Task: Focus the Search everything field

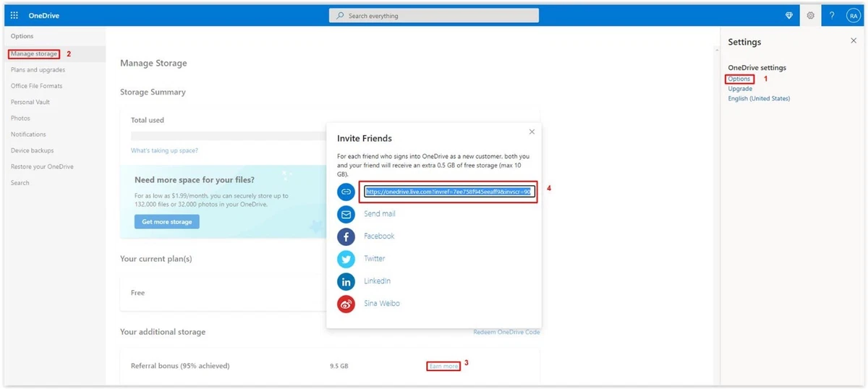Action: point(434,15)
